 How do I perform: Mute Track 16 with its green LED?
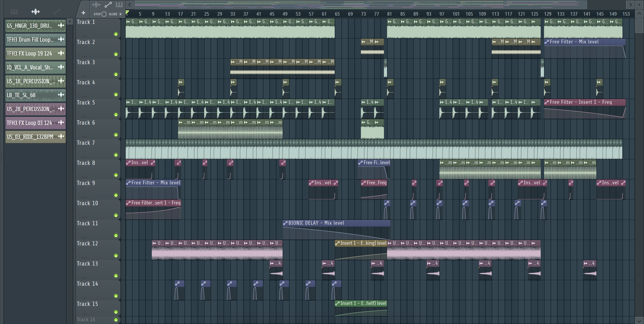click(x=116, y=320)
